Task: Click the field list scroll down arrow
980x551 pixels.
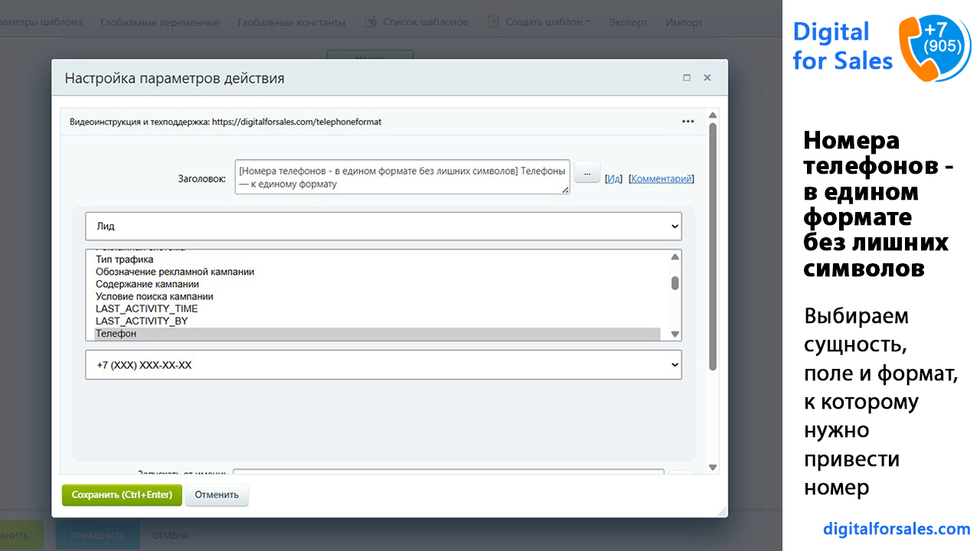Action: (x=675, y=334)
